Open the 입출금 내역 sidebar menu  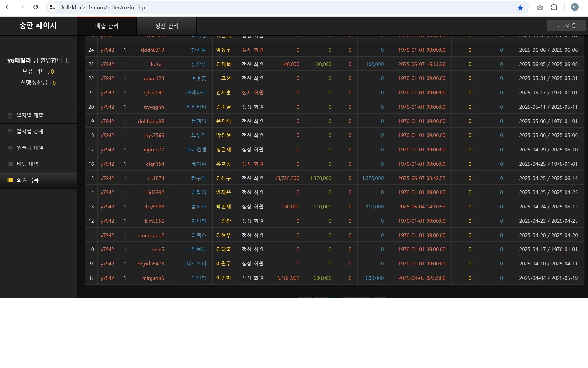[x=30, y=148]
